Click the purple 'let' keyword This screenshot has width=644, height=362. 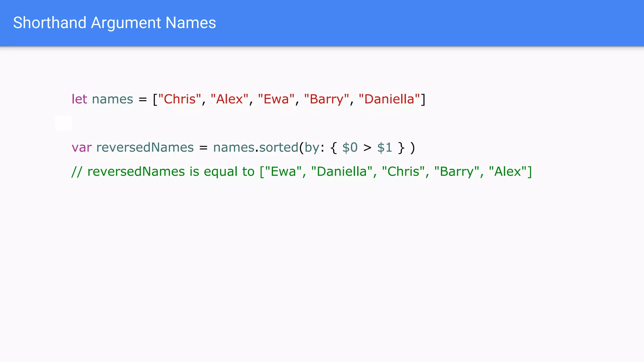point(79,99)
